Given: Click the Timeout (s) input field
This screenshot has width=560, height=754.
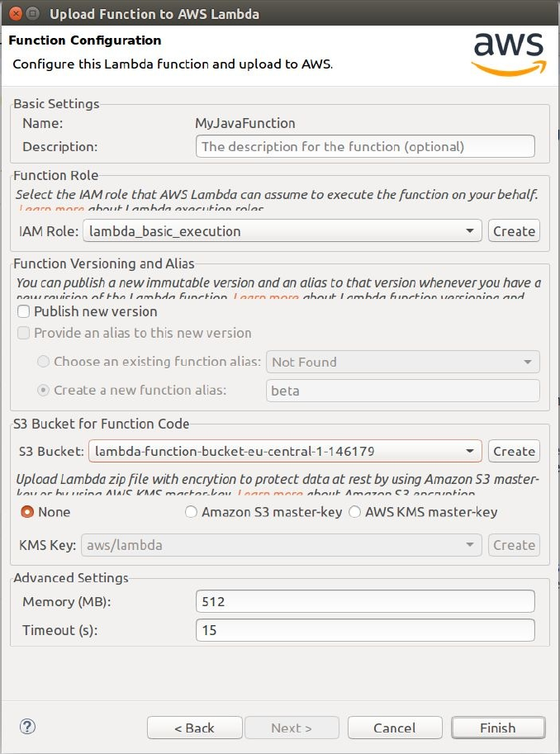Looking at the screenshot, I should pos(365,630).
